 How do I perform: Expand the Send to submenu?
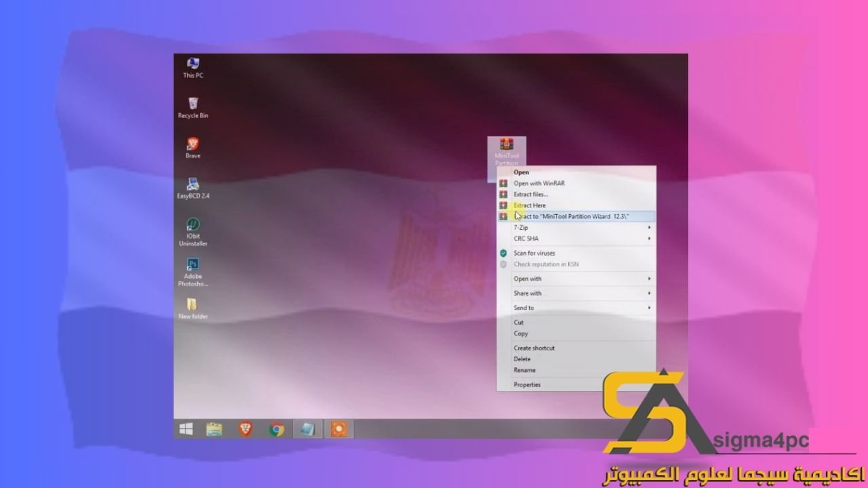pos(576,308)
